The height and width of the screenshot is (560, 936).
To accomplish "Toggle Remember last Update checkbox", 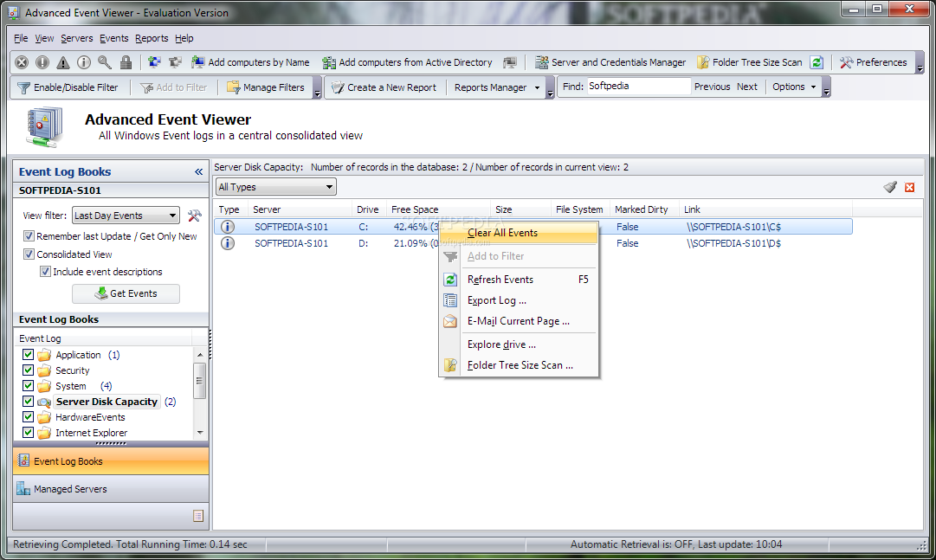I will (29, 235).
